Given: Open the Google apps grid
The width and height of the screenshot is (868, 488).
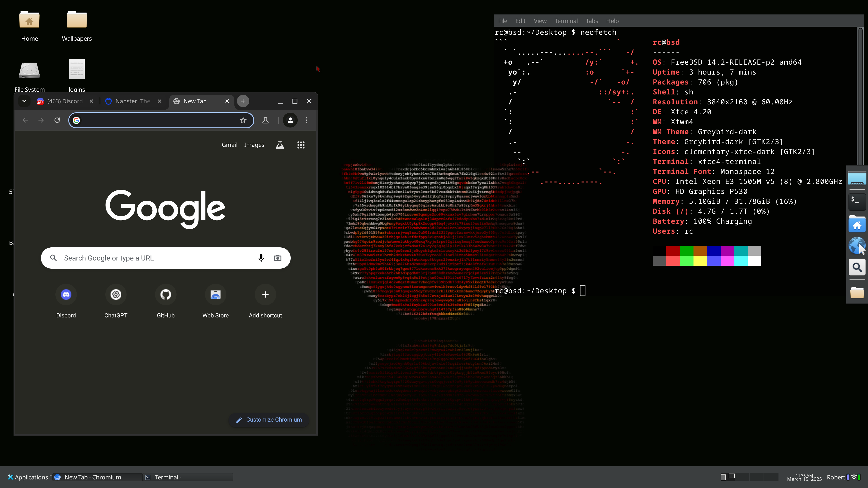Looking at the screenshot, I should (301, 145).
